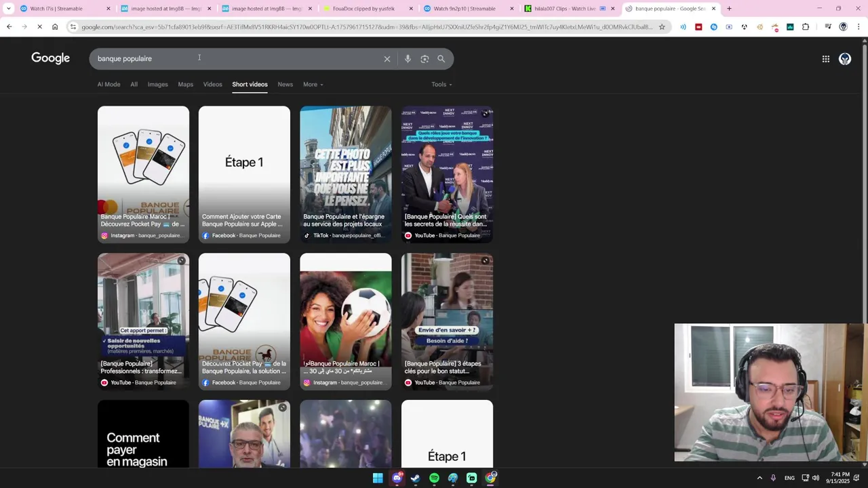This screenshot has width=868, height=488.
Task: Click the browser address bar URL
Action: point(366,27)
